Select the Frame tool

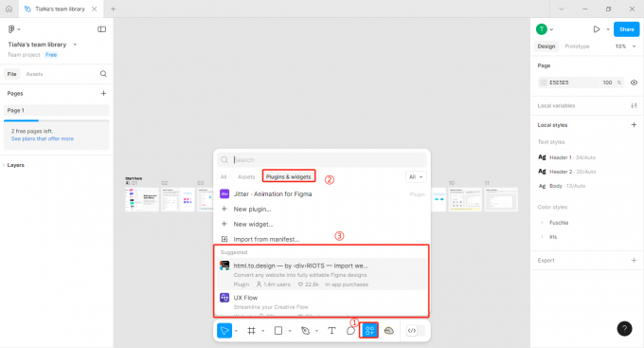coord(251,330)
